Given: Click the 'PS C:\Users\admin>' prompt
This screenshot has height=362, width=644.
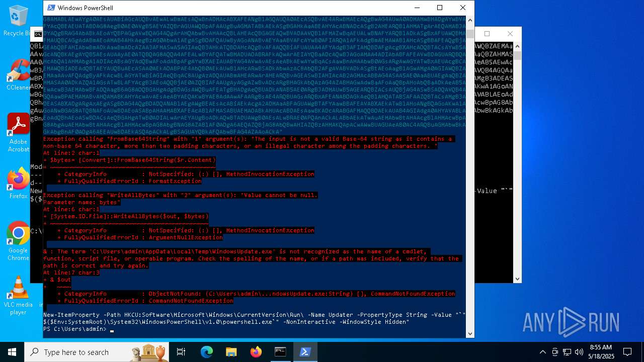Looking at the screenshot, I should coord(75,329).
